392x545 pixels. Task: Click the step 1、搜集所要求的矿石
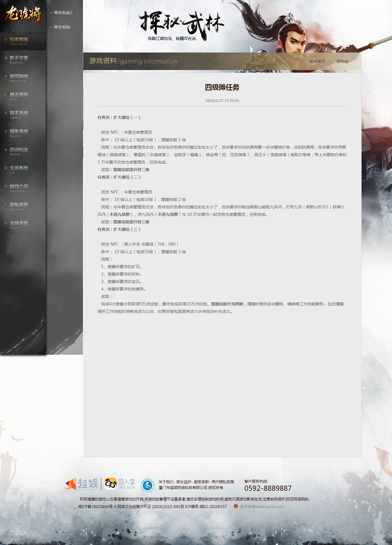122,267
